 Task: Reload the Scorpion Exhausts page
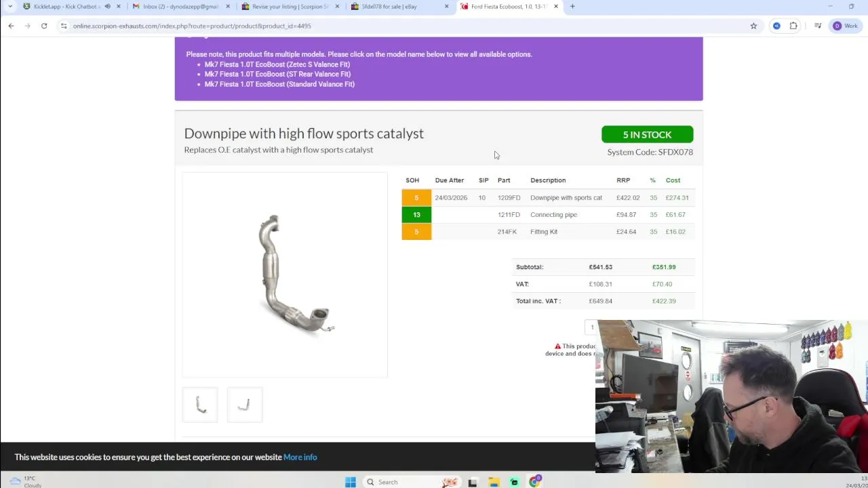pos(44,26)
